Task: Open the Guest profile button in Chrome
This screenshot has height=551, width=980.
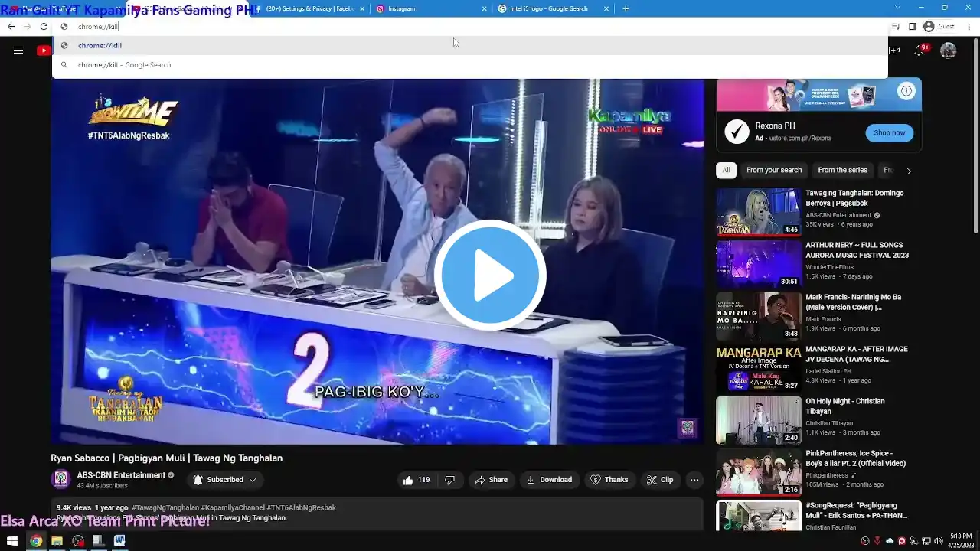Action: pyautogui.click(x=939, y=26)
